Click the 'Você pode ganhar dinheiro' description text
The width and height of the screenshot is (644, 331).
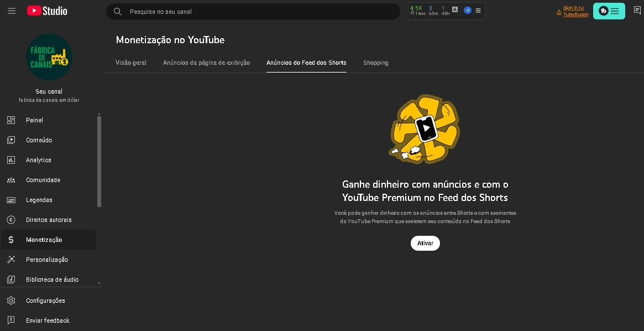pos(425,217)
